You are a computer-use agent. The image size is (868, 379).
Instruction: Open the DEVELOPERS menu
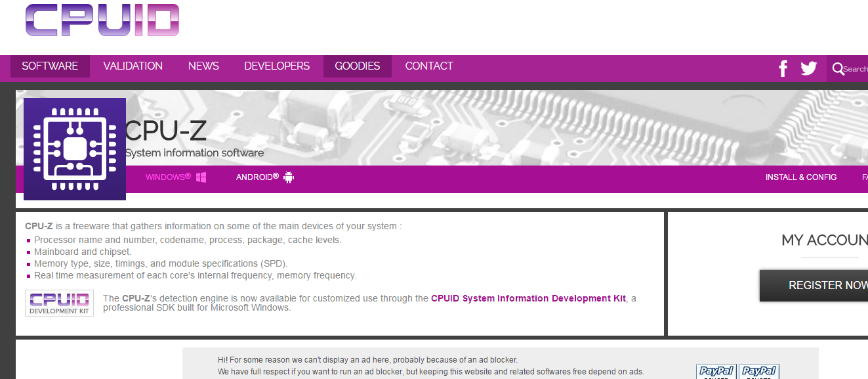click(277, 66)
